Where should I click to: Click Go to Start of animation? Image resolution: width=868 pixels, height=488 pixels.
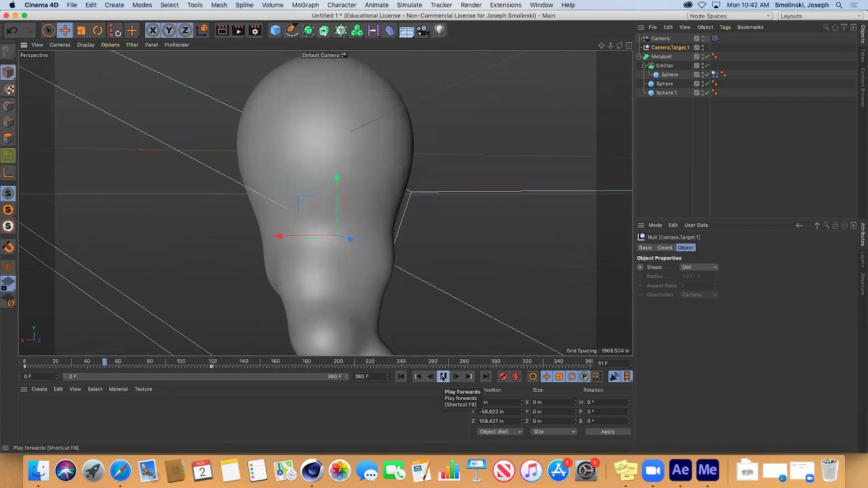401,377
